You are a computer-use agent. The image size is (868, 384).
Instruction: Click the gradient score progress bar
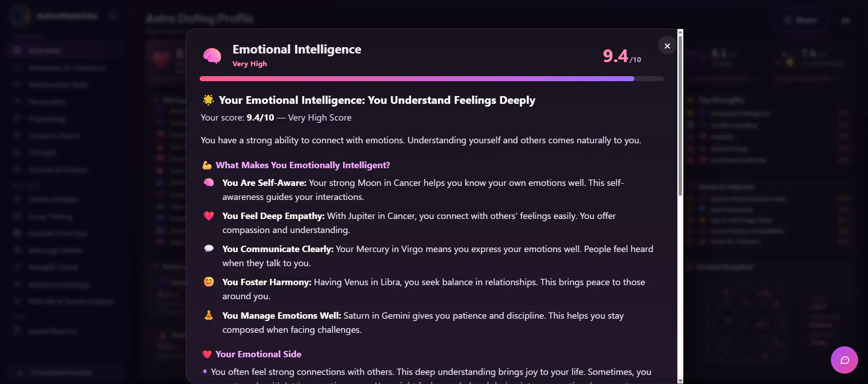(x=432, y=79)
